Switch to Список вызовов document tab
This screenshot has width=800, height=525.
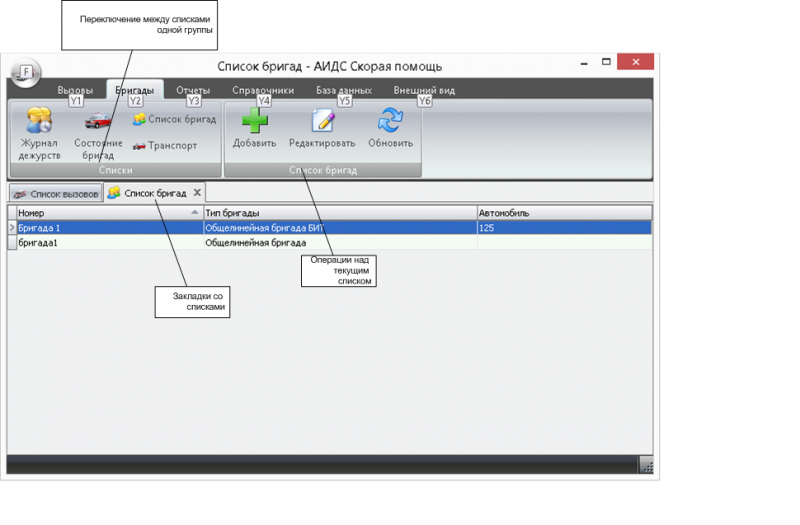point(55,193)
